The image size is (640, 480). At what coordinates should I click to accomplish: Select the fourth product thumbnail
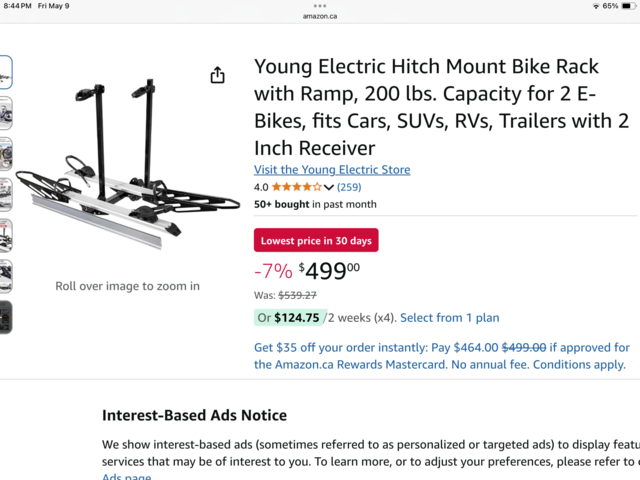pos(6,195)
